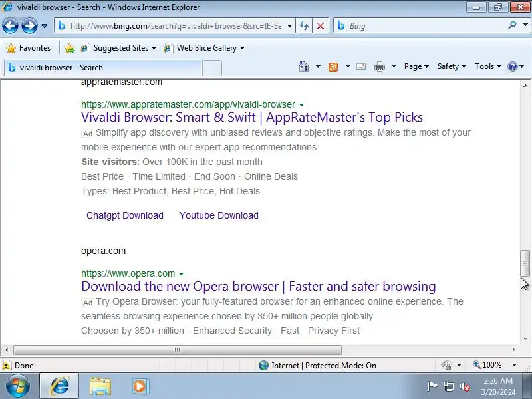This screenshot has height=399, width=532.
Task: Click the orange RSS Feeds icon
Action: pos(333,67)
